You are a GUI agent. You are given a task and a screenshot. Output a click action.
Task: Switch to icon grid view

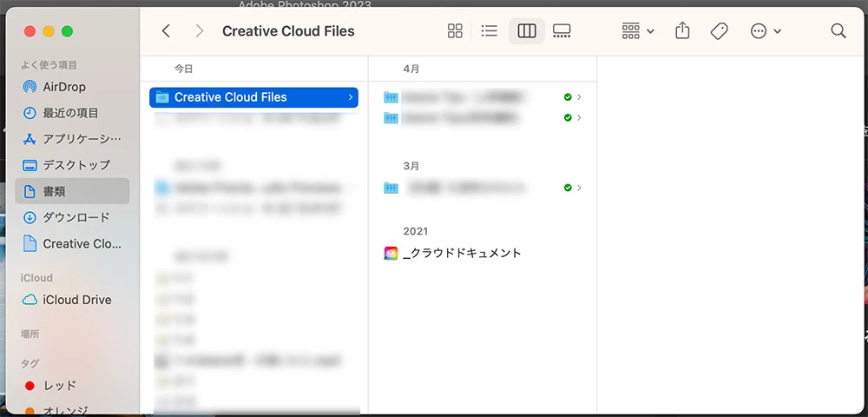tap(455, 31)
